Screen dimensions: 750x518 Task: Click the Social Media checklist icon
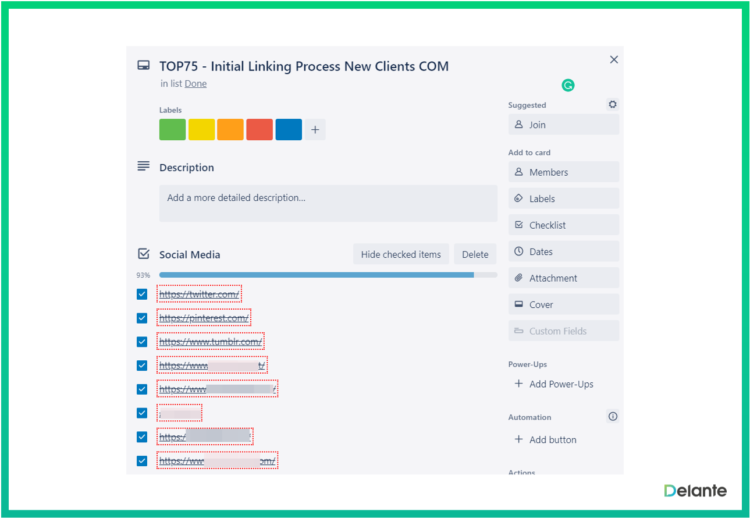coord(143,253)
